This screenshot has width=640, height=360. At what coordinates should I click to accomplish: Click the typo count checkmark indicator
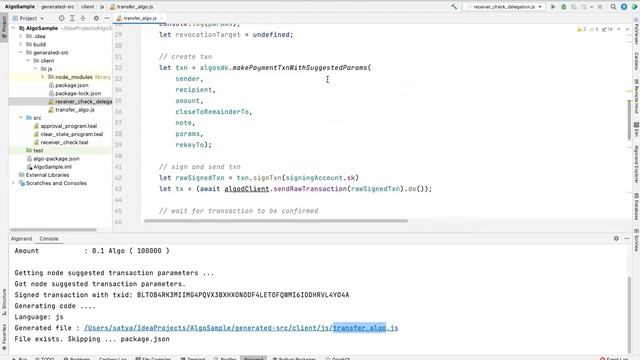point(607,29)
